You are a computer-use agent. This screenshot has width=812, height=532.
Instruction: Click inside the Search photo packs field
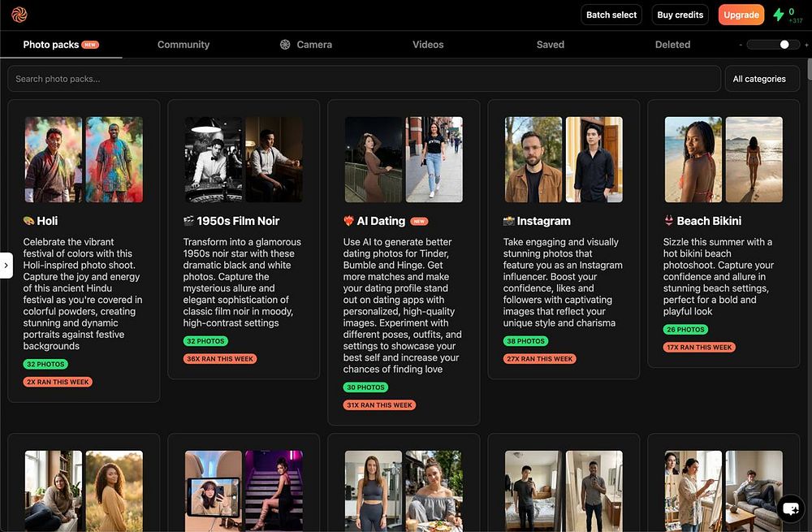(364, 79)
